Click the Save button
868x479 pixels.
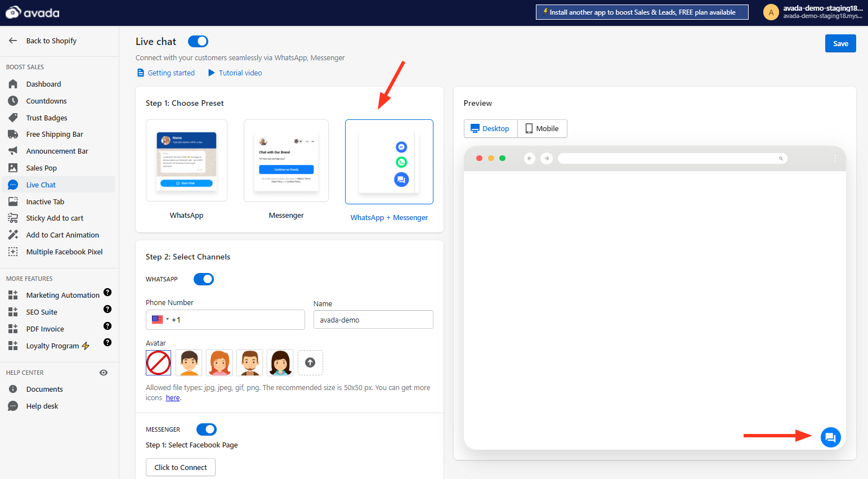click(840, 43)
